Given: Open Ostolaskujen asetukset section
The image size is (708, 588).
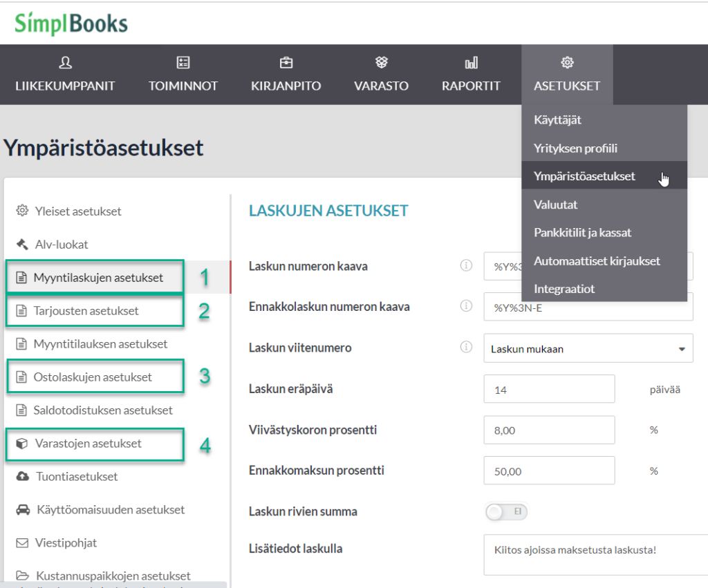Looking at the screenshot, I should point(93,377).
